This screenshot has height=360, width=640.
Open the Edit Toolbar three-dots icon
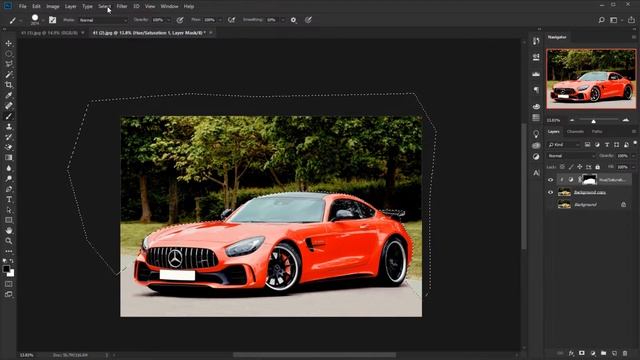coord(9,251)
